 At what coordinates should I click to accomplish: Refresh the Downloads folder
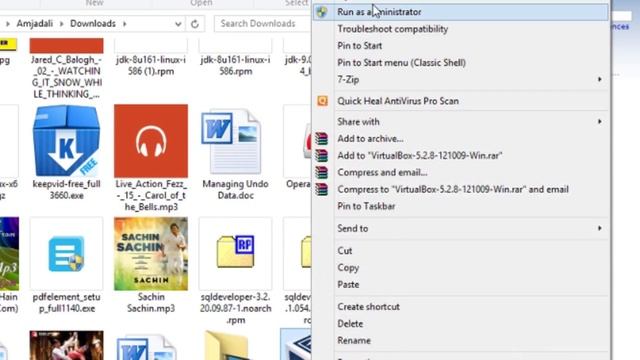pos(195,24)
